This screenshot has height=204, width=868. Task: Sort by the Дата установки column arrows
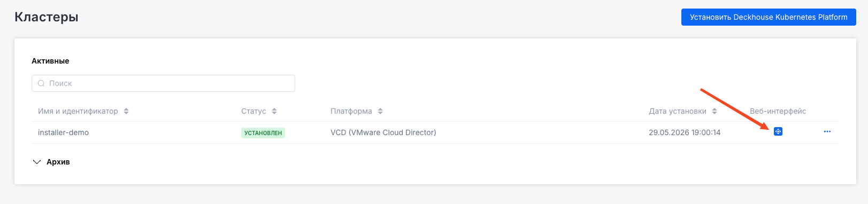tap(715, 111)
